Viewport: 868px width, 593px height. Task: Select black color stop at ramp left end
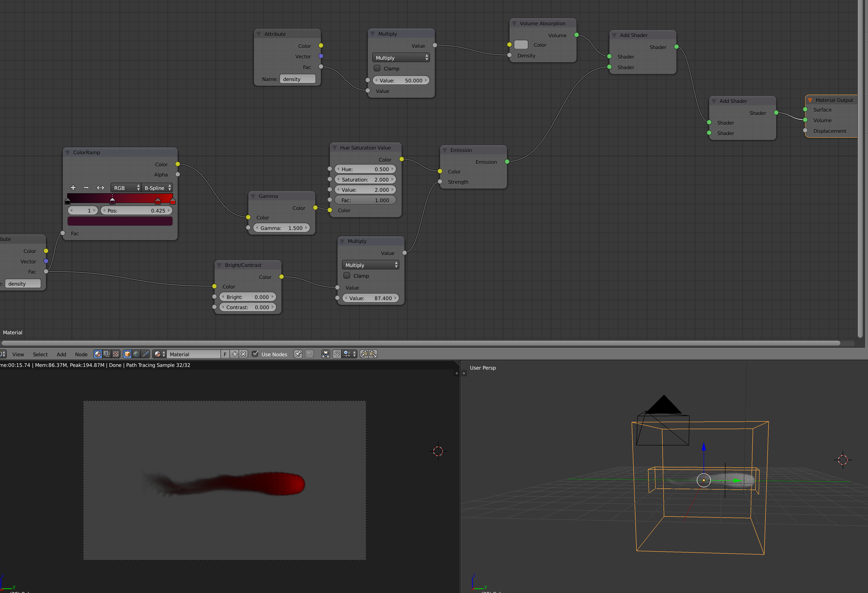pyautogui.click(x=68, y=201)
